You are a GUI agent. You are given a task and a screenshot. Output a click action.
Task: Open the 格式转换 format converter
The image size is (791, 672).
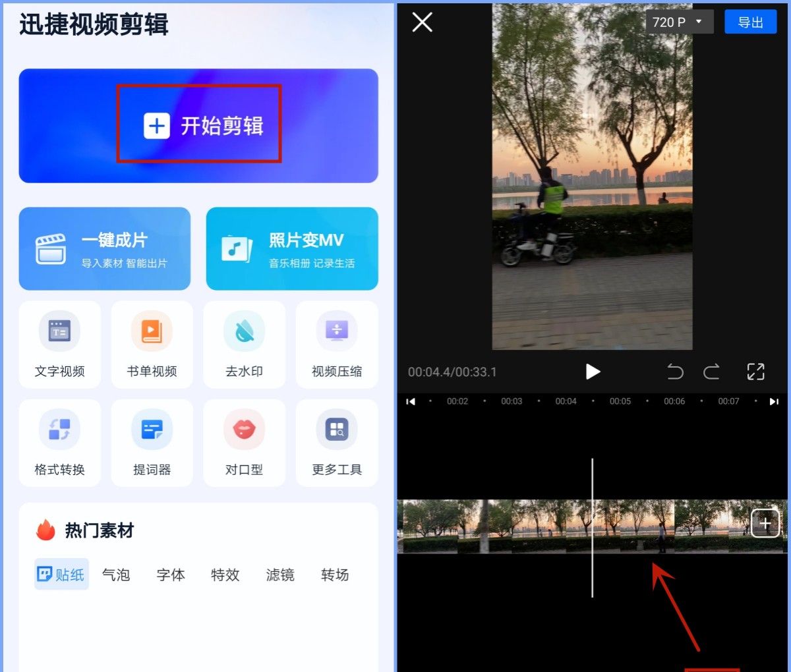(x=59, y=442)
